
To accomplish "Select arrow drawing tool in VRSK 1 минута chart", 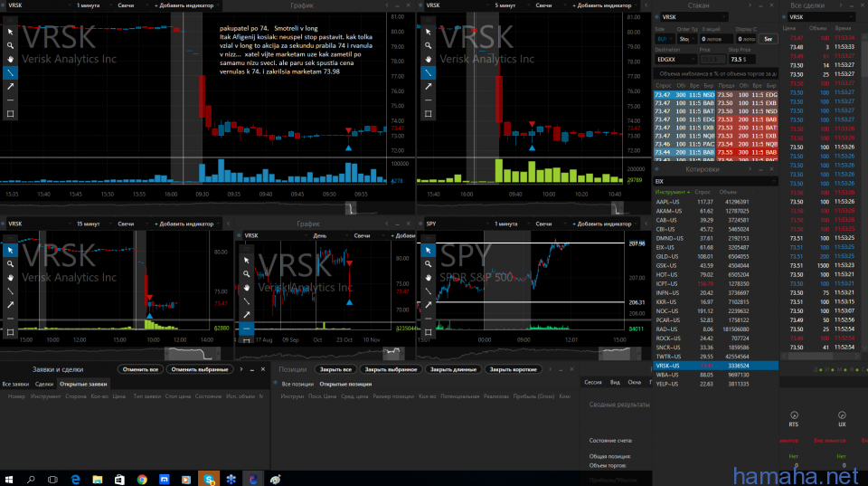I will tap(11, 87).
